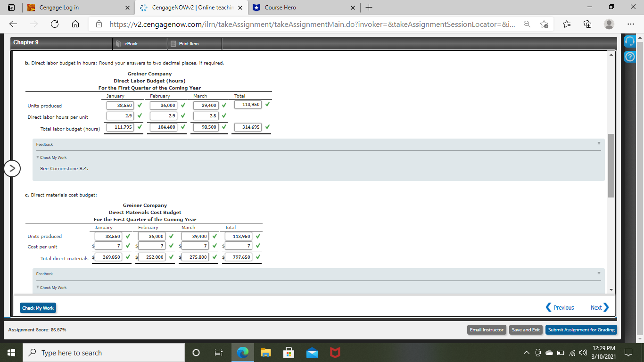644x362 pixels.
Task: Click the blue Check My Work button
Action: (38, 308)
